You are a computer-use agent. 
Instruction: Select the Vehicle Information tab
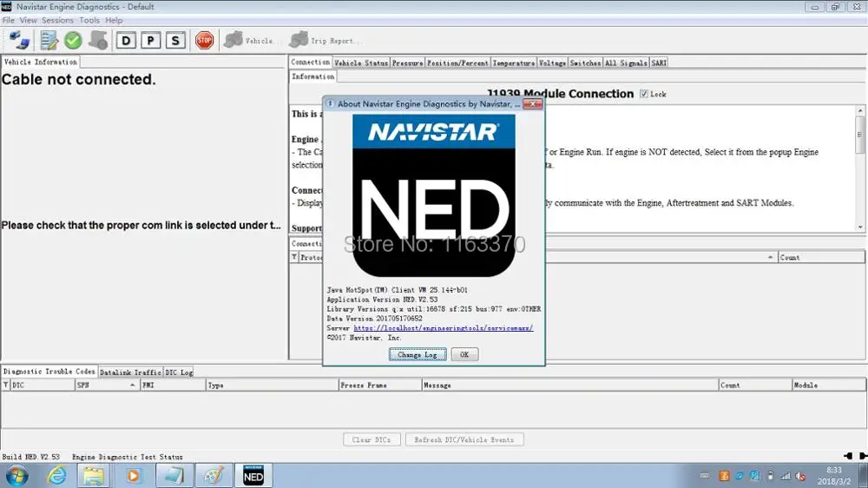click(41, 62)
